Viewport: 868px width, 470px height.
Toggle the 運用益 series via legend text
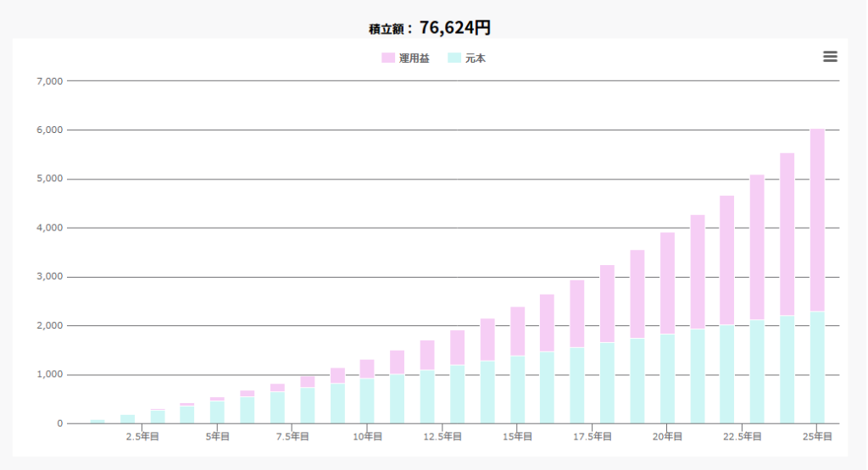415,58
